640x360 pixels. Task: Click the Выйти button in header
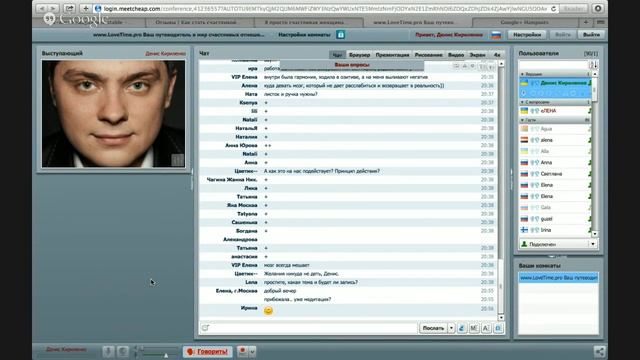click(x=591, y=35)
